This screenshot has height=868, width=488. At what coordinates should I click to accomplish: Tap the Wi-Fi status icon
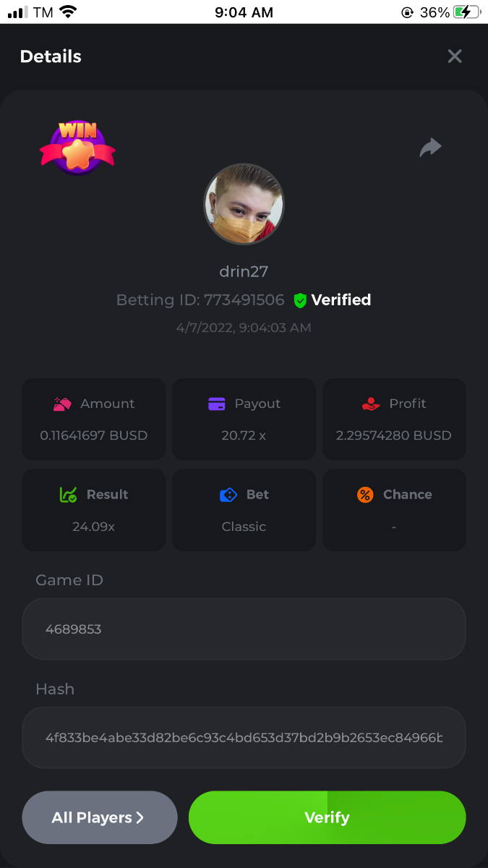click(x=68, y=12)
